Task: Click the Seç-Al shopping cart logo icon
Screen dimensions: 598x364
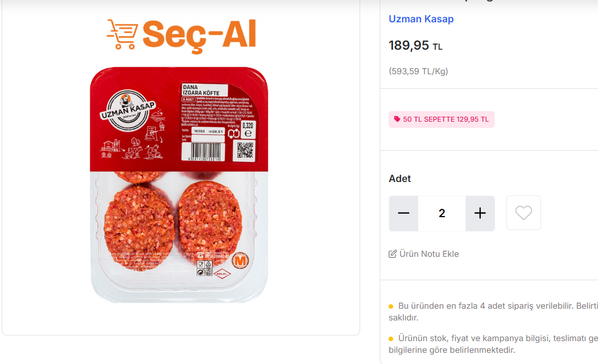Action: click(122, 35)
